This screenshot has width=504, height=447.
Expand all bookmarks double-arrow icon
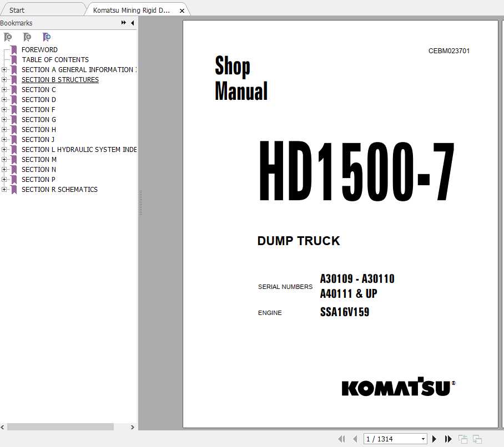123,23
